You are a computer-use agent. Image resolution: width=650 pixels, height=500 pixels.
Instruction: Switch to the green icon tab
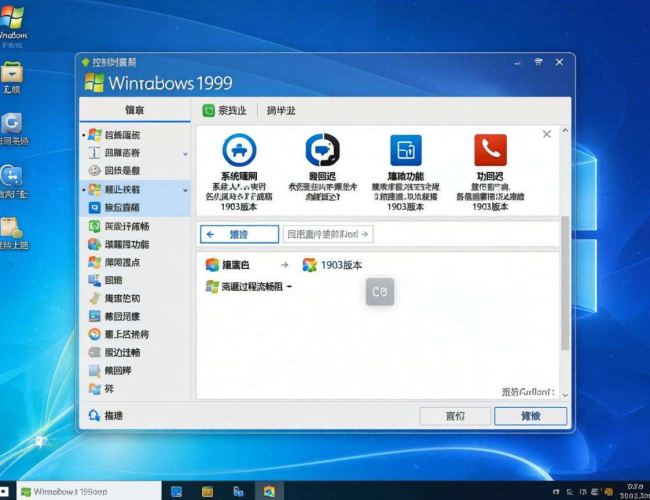(224, 111)
